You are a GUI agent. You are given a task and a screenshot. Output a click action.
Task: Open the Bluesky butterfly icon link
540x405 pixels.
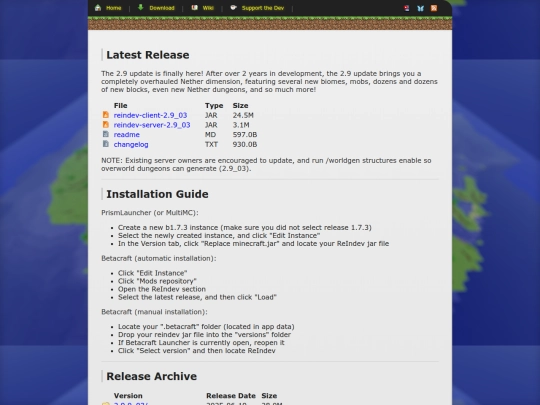pos(420,8)
